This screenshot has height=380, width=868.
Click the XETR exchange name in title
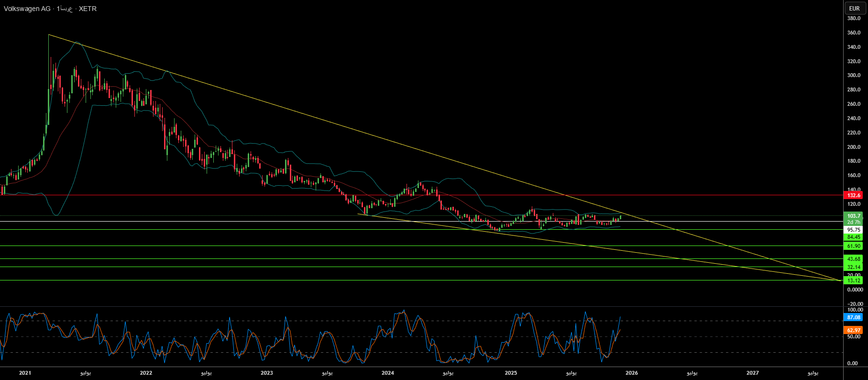[88, 9]
